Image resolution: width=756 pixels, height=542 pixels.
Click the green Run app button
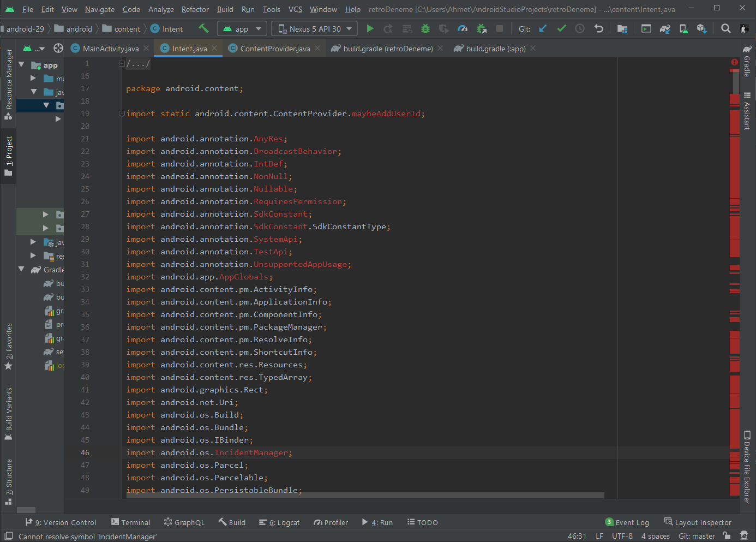(x=370, y=29)
